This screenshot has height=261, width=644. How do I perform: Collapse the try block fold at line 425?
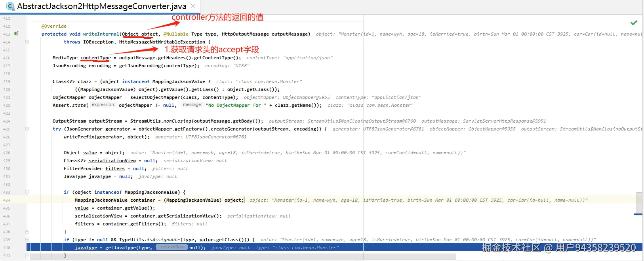[27, 129]
